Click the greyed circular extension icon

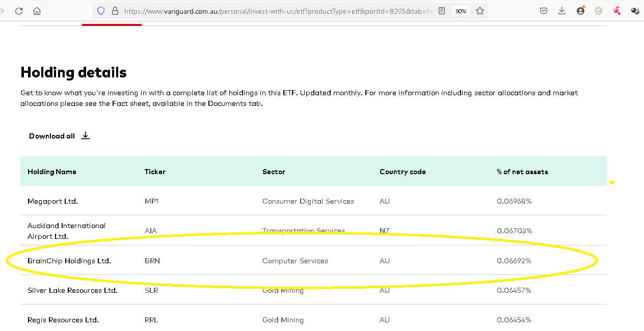click(599, 11)
